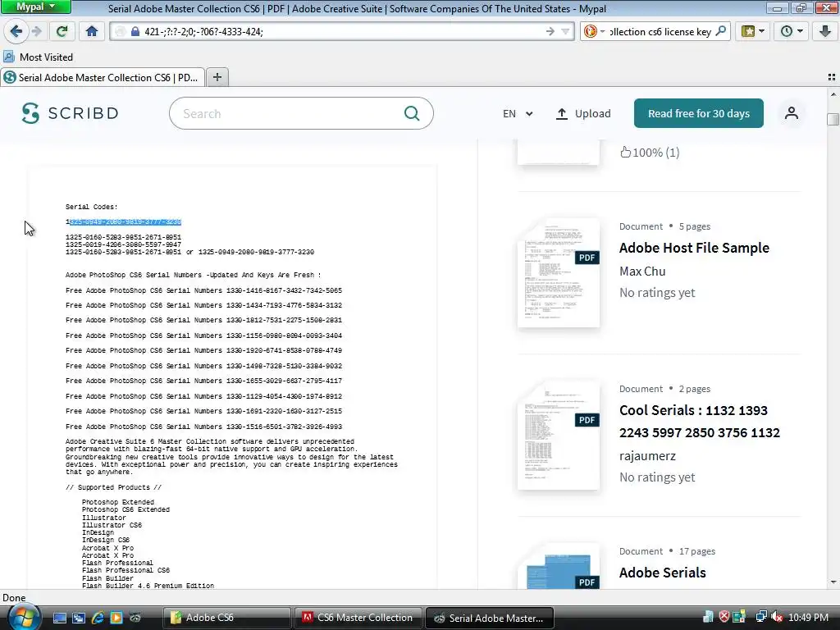Viewport: 840px width, 630px height.
Task: Open the Adobe Host File Sample thumbnail
Action: click(x=558, y=272)
